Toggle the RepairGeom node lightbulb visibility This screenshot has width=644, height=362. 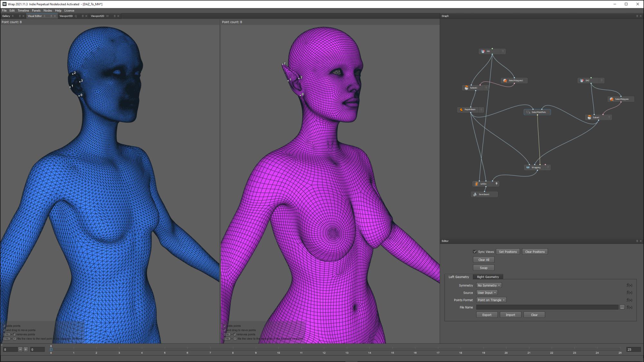pos(481,110)
